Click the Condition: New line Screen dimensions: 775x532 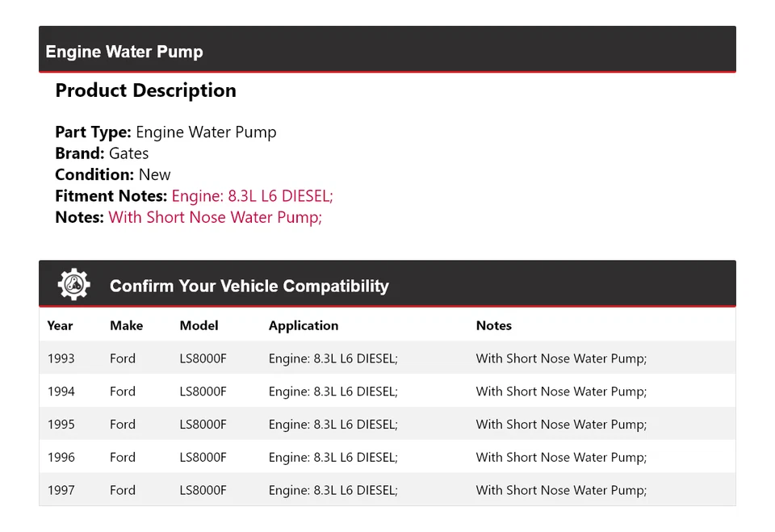coord(113,174)
